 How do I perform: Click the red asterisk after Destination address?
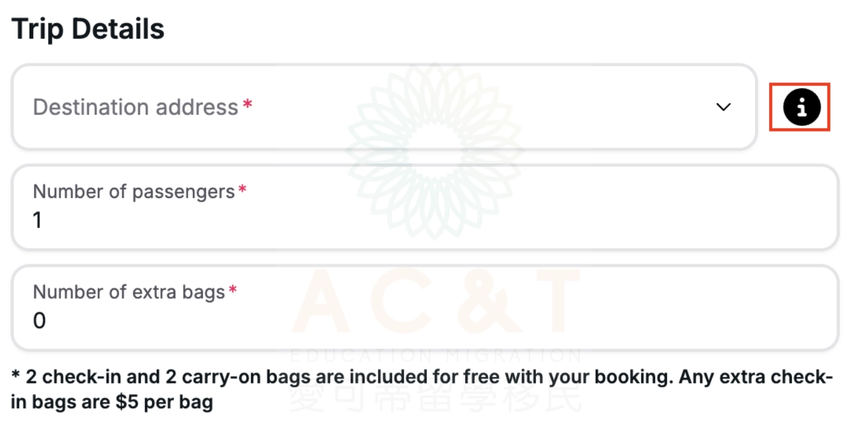tap(247, 104)
